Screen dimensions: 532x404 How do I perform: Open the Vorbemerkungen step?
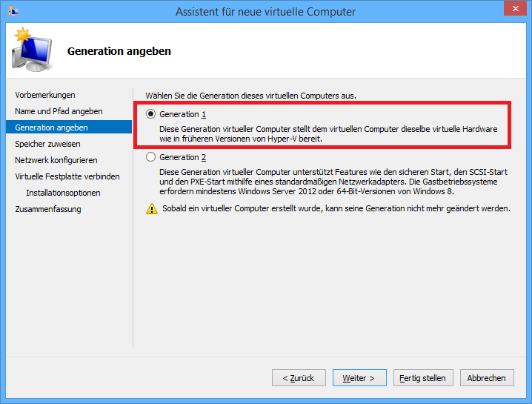click(x=45, y=95)
